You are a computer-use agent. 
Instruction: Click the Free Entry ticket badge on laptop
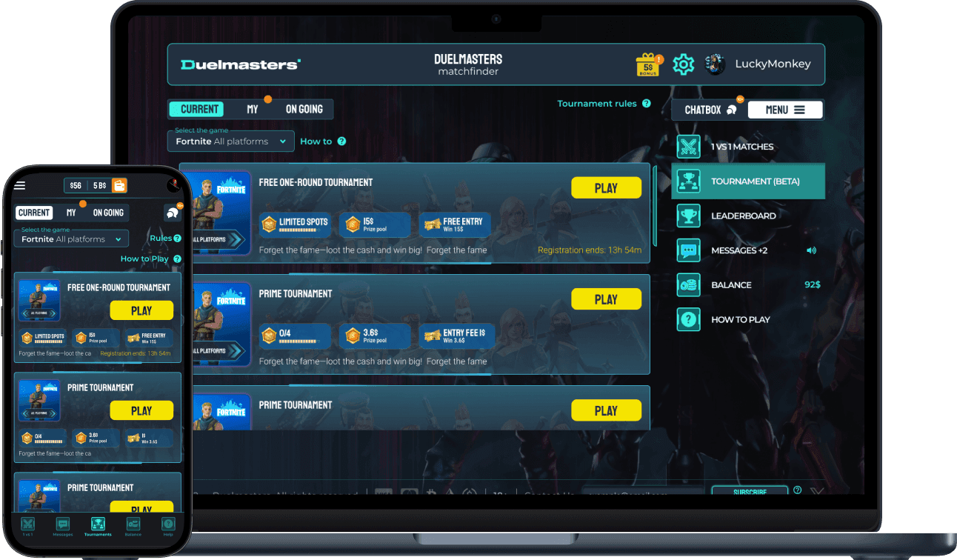[x=455, y=224]
